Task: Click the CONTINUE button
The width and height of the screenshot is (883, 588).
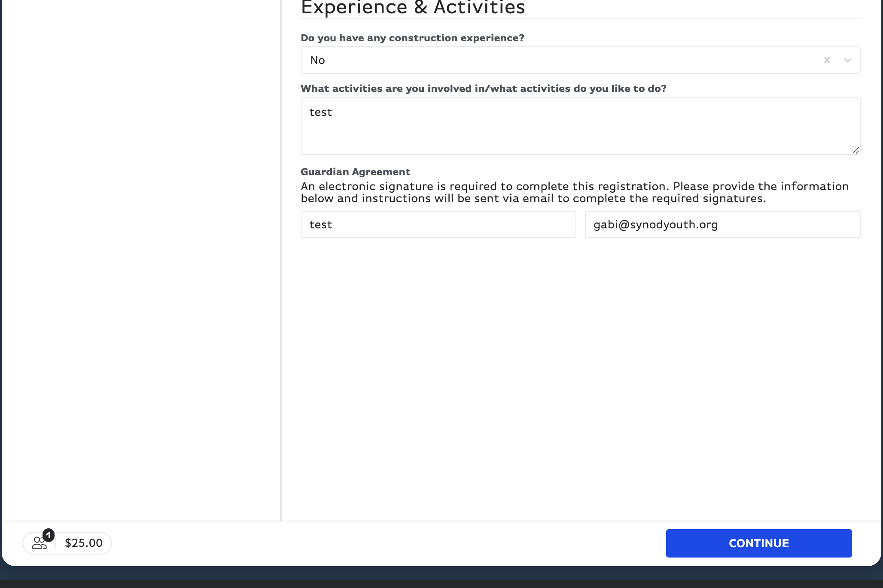Action: click(758, 543)
